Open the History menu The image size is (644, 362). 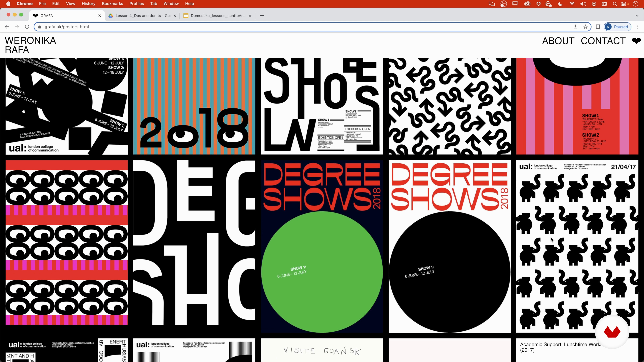(x=89, y=4)
